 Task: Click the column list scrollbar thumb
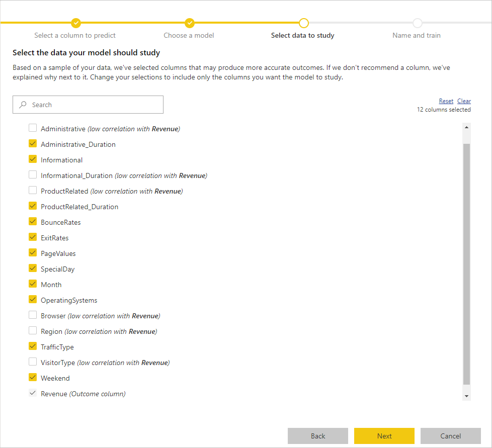[466, 264]
